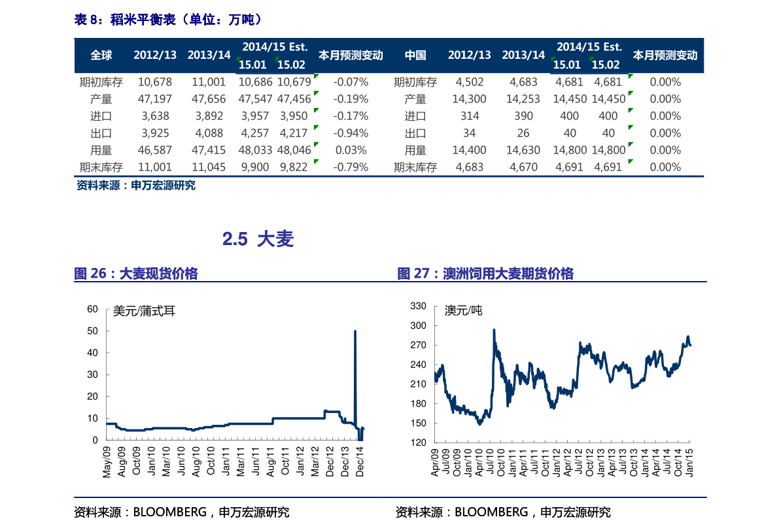
Task: Click green corner marker beside global 0.03%
Action: (x=316, y=144)
